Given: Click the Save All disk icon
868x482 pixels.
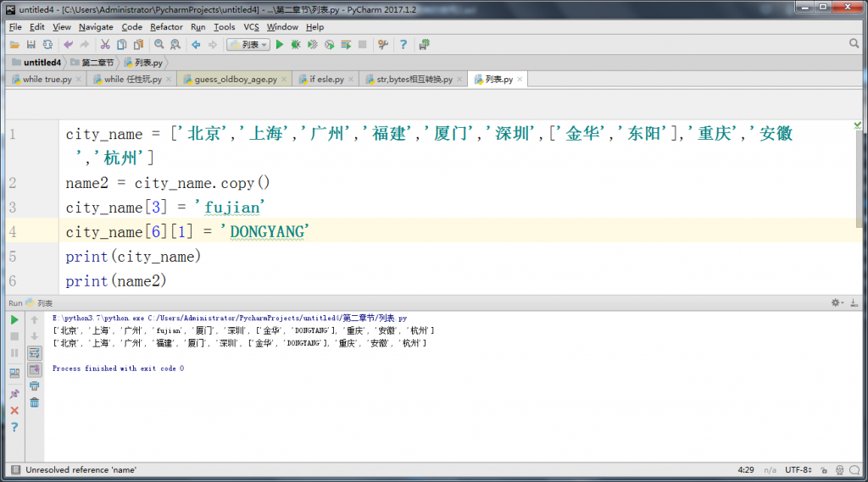Looking at the screenshot, I should (x=31, y=45).
